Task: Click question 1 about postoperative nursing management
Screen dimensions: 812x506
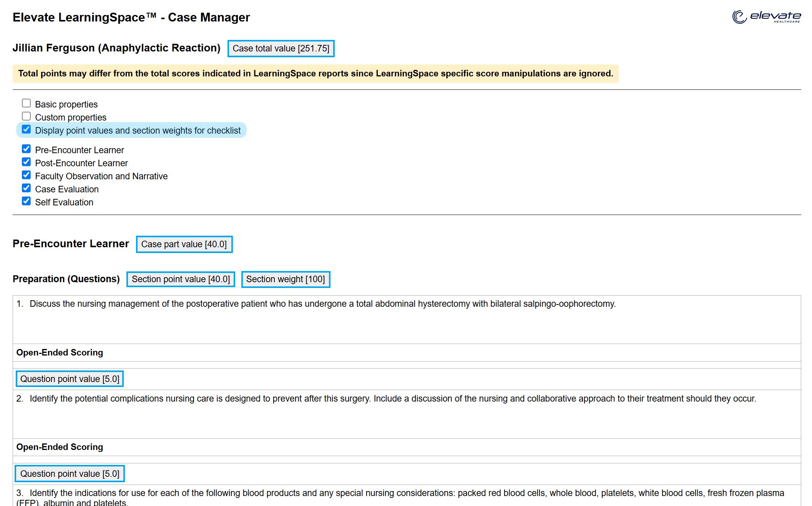Action: point(323,304)
